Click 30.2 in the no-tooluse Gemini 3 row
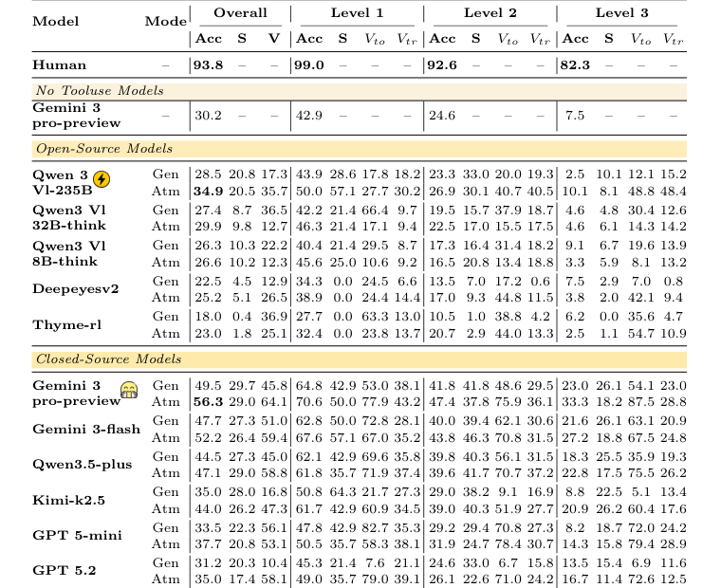 209,116
